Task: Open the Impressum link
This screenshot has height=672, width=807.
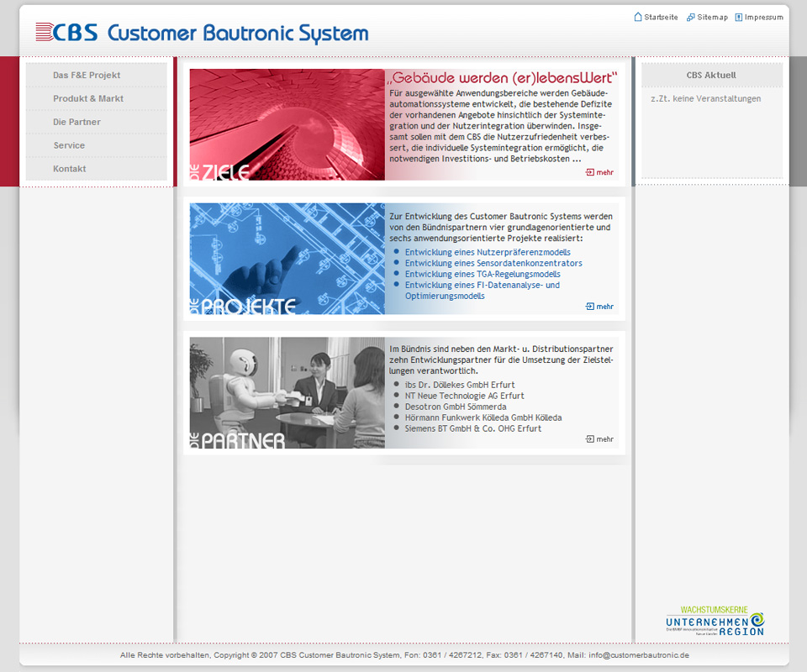Action: click(764, 17)
